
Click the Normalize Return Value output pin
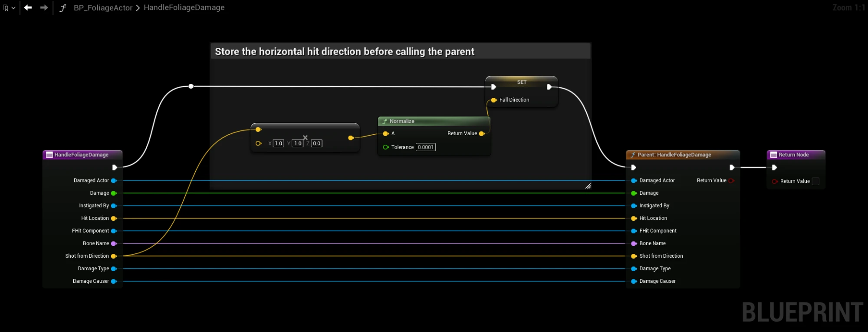[x=482, y=133]
